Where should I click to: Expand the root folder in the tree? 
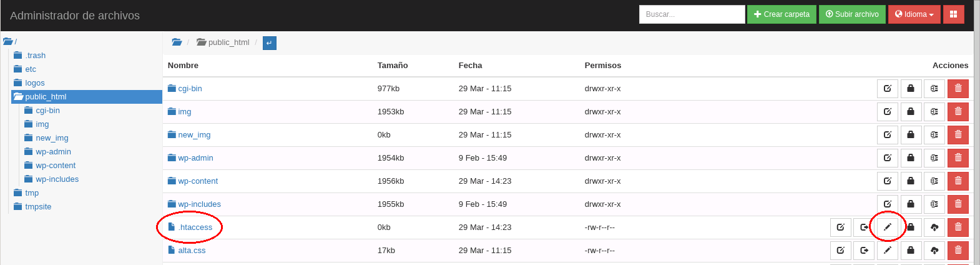[9, 42]
